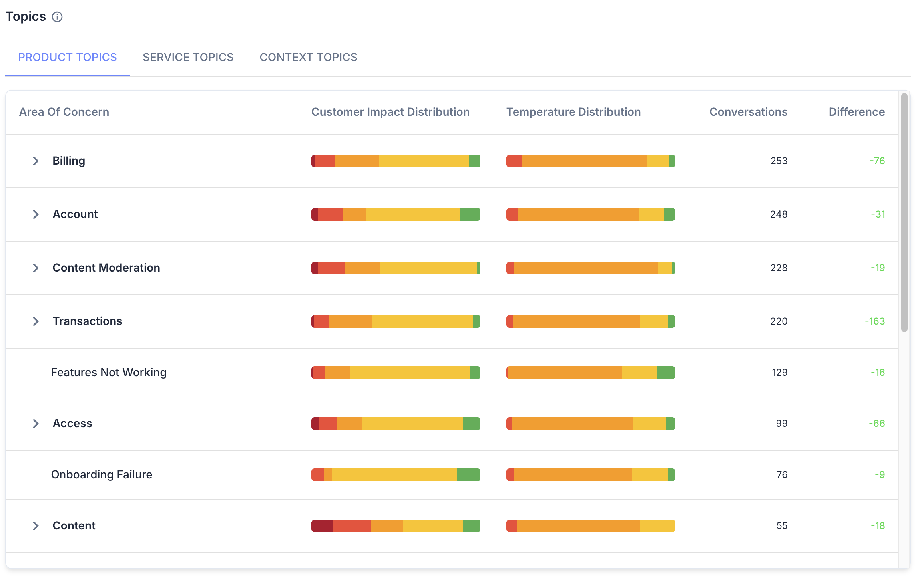Click Content's temperature distribution bar
Viewport: 924px width, 583px height.
[x=591, y=526]
